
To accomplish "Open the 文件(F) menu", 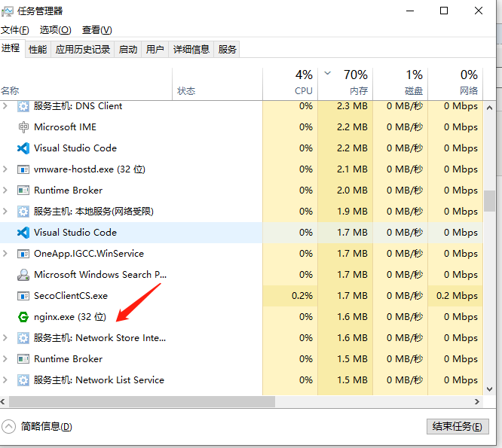I will [x=15, y=30].
